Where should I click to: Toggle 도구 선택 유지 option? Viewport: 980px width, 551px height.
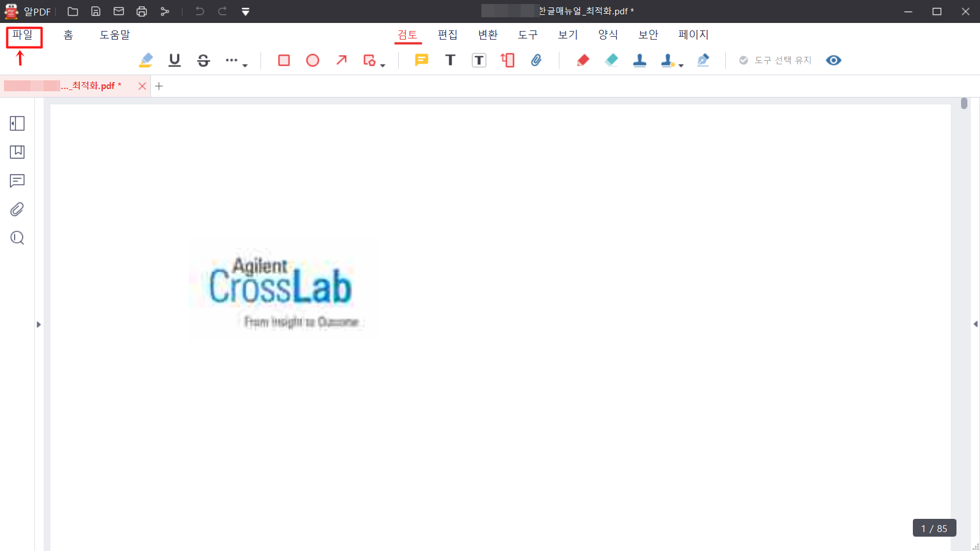tap(775, 60)
